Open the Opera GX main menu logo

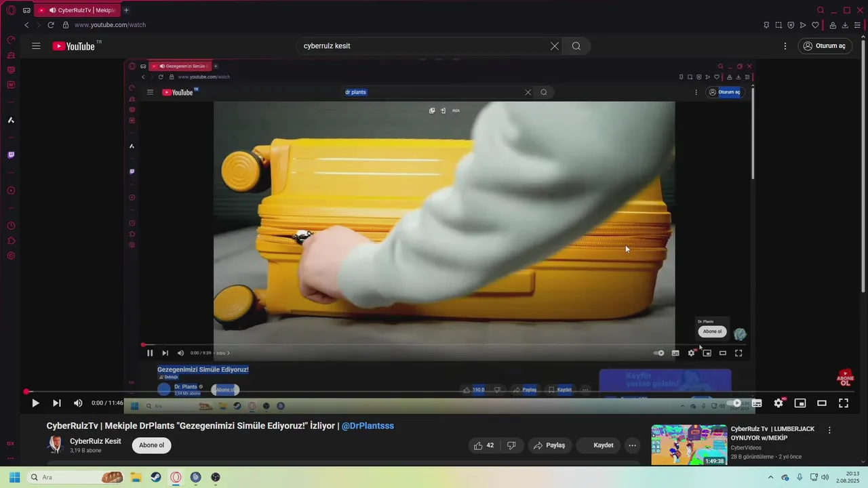11,10
